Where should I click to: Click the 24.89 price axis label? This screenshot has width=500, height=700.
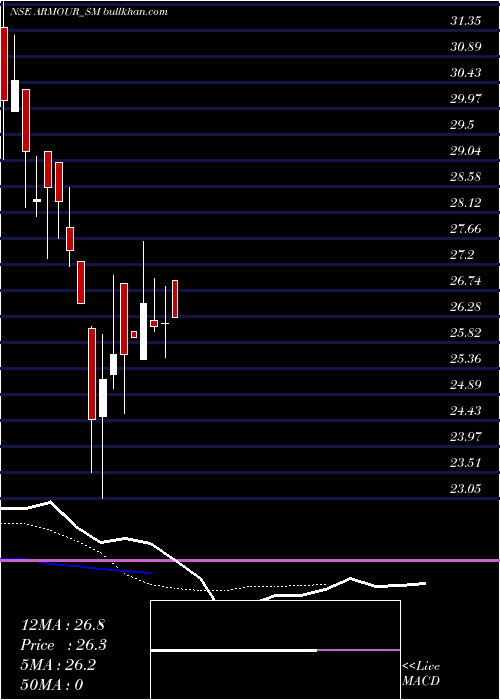(466, 384)
